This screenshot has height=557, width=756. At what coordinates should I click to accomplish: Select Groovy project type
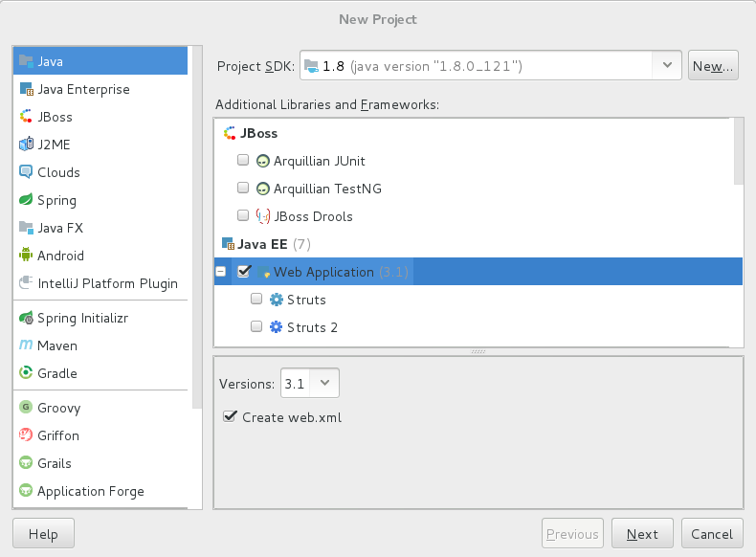(x=100, y=408)
